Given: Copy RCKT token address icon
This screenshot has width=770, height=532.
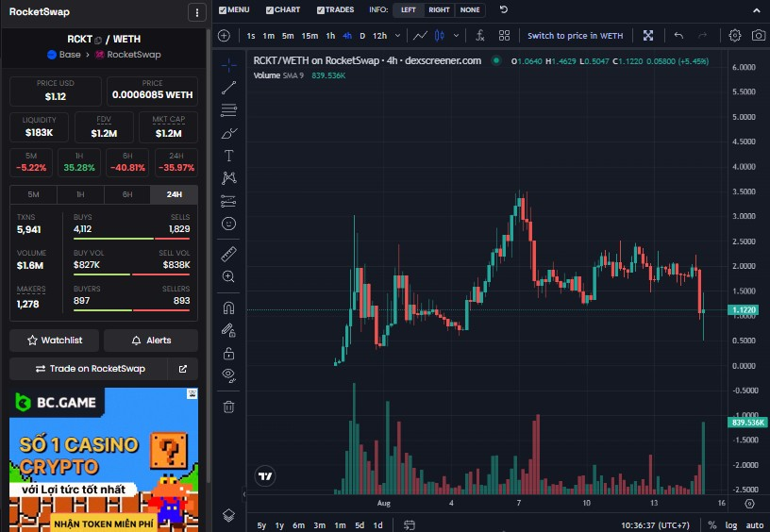Looking at the screenshot, I should point(98,40).
